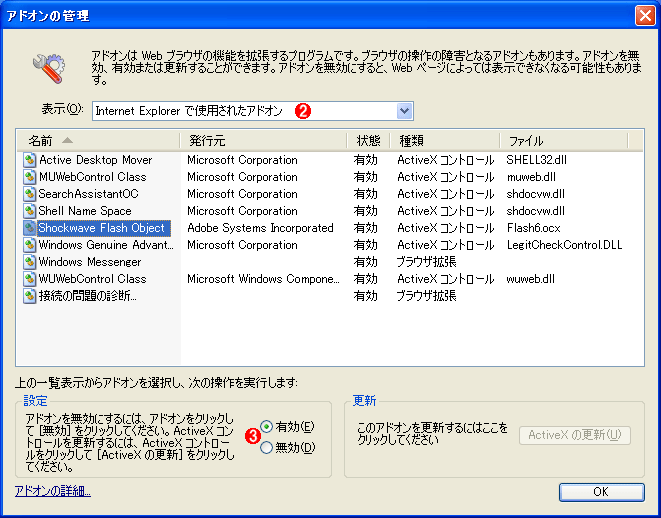
Task: Sort list by 発行元 column header
Action: 263,141
